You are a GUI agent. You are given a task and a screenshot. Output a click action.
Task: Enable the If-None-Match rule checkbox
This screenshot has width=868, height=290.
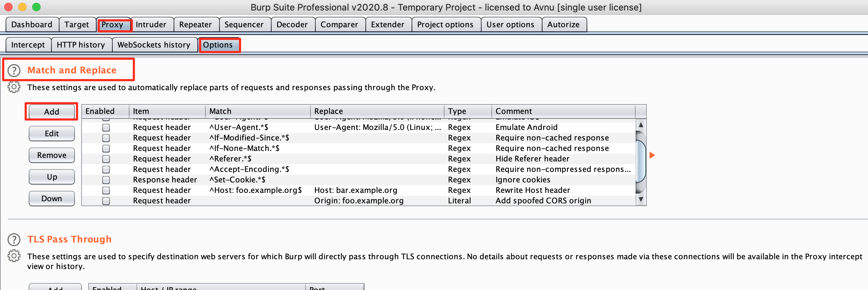pyautogui.click(x=106, y=148)
